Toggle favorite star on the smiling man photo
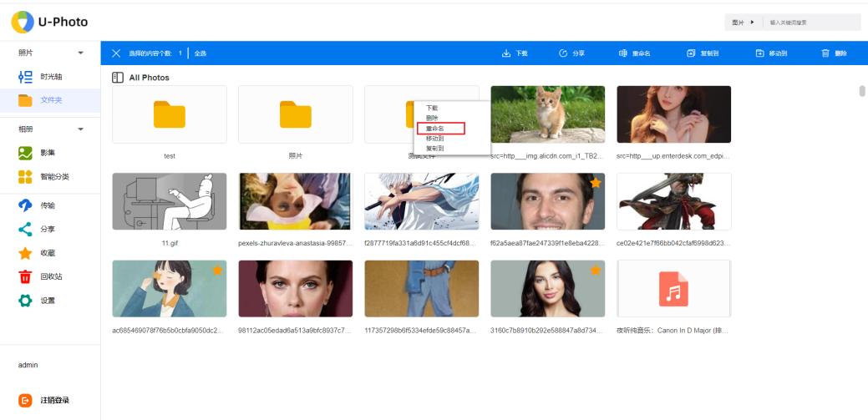 596,183
